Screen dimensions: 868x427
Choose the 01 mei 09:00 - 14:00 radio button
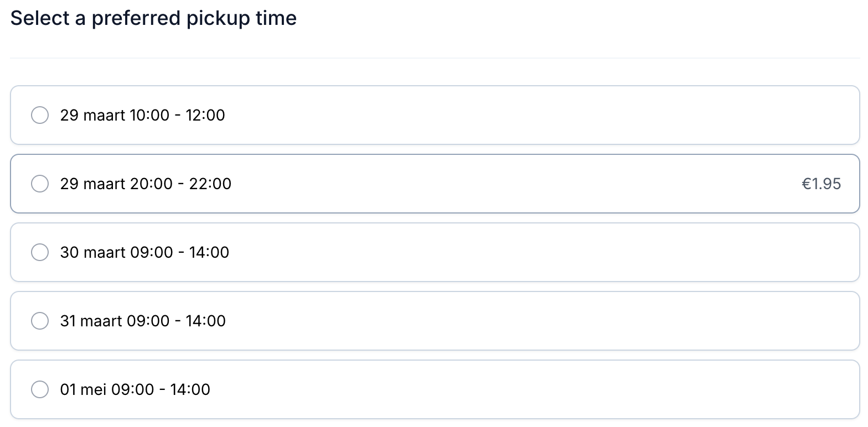(40, 389)
